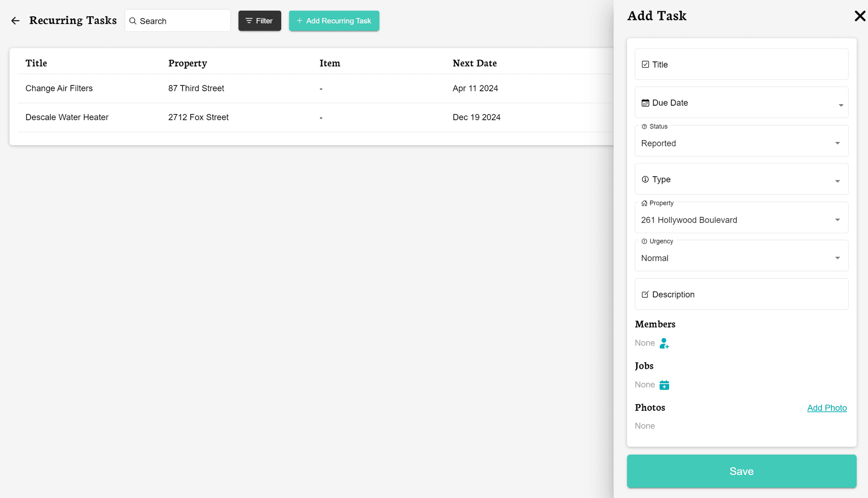
Task: Click the house icon next to Property label
Action: [x=644, y=203]
